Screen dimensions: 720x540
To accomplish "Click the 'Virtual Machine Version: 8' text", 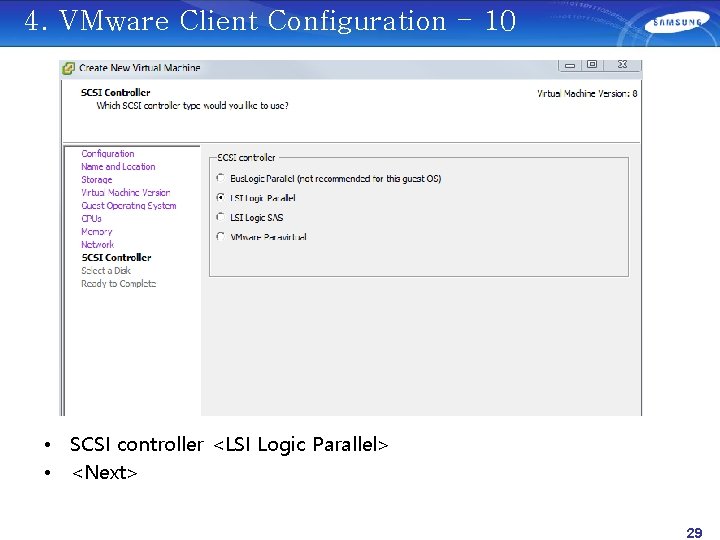I will pyautogui.click(x=587, y=93).
